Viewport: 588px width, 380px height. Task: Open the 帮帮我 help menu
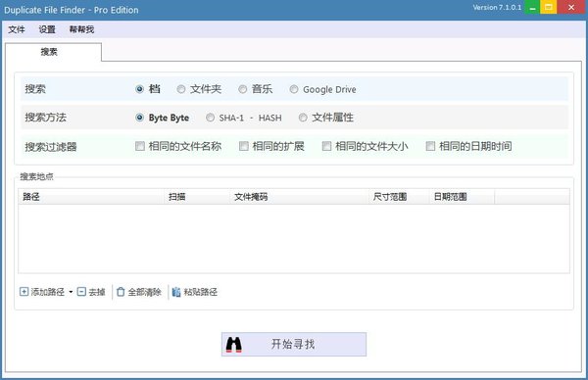81,29
